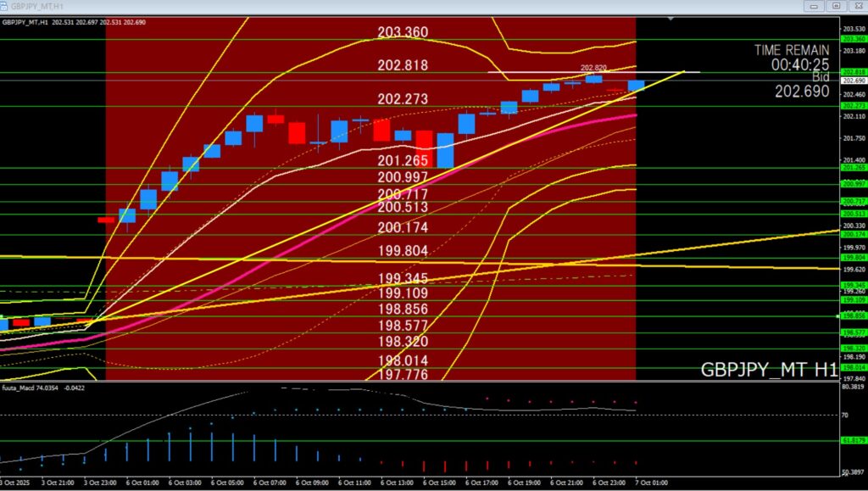Select the 61.8179 indicator level tag

click(x=853, y=440)
